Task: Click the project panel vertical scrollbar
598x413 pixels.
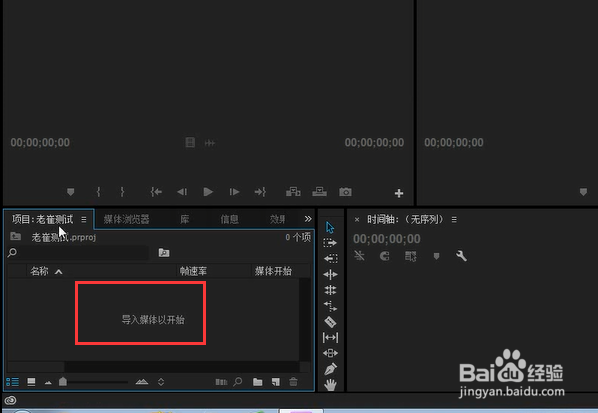Action: (304, 320)
